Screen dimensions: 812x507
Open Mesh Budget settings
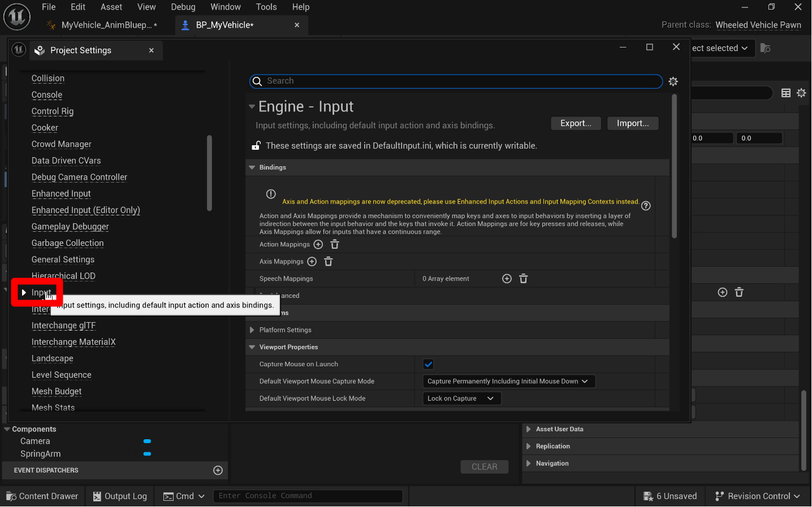[57, 391]
